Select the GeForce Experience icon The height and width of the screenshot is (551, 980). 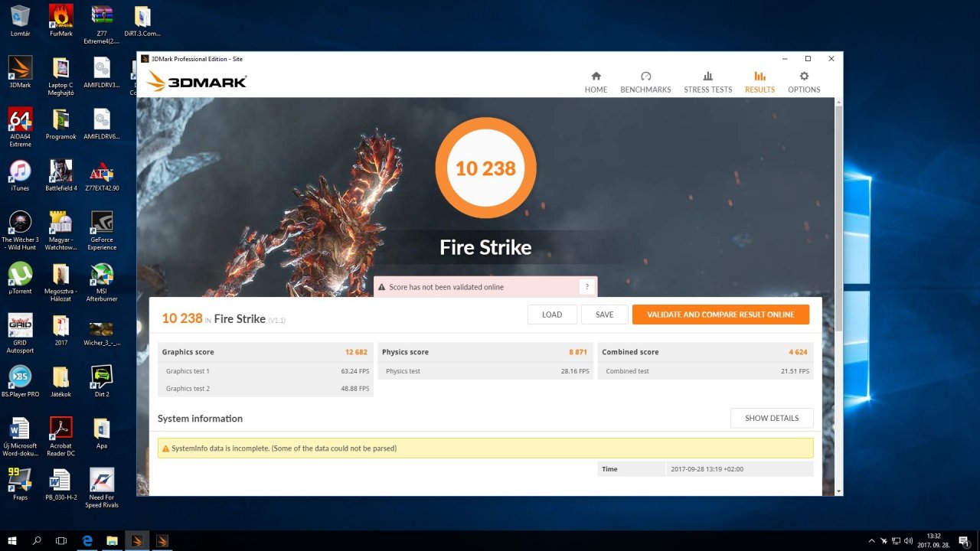click(x=102, y=230)
